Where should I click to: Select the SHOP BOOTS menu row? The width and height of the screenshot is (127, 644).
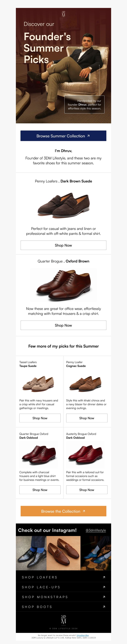(63, 607)
